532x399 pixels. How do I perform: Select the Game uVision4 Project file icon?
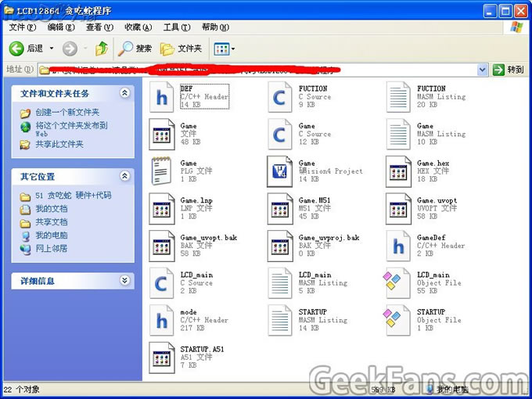(x=280, y=171)
